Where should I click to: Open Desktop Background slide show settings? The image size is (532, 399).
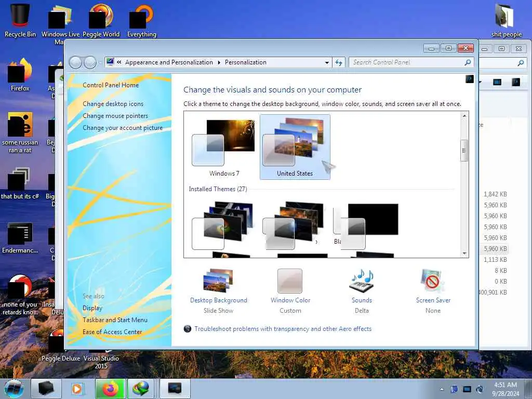pyautogui.click(x=219, y=291)
